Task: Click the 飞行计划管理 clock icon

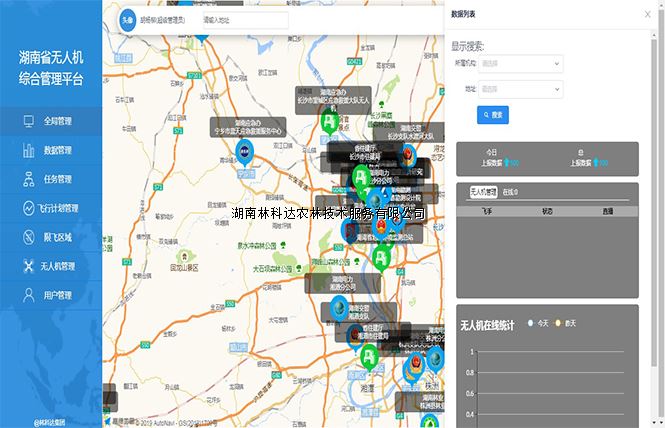Action: [28, 208]
